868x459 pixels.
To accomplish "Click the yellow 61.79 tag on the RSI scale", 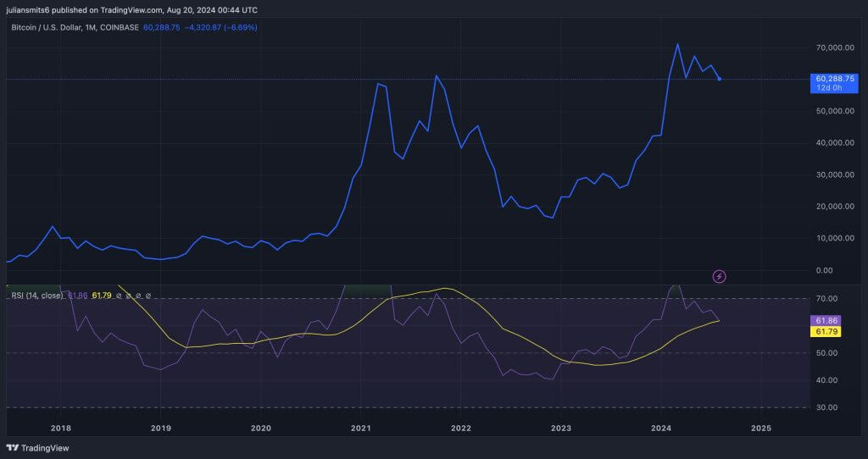I will click(x=826, y=332).
